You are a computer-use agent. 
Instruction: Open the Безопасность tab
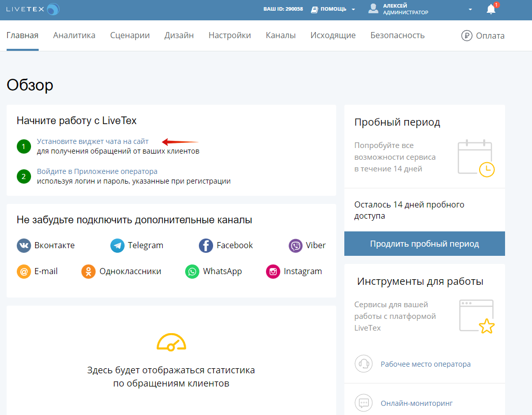click(397, 35)
